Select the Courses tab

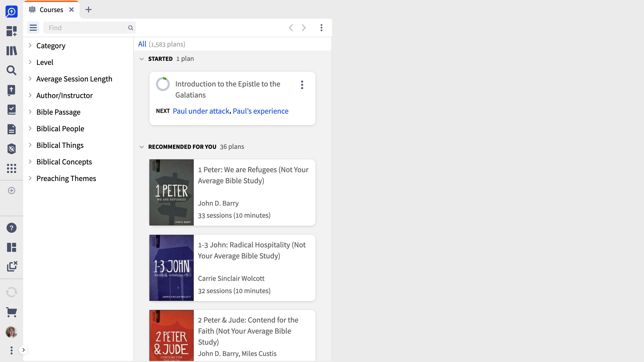tap(51, 10)
